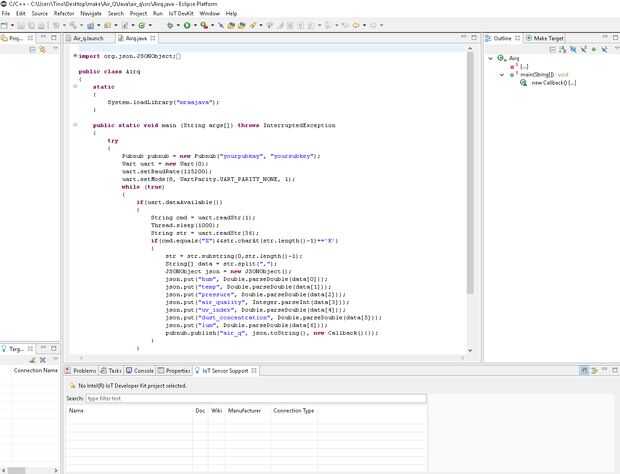620x474 pixels.
Task: Collapse the Airq class node in Outline
Action: (491, 58)
